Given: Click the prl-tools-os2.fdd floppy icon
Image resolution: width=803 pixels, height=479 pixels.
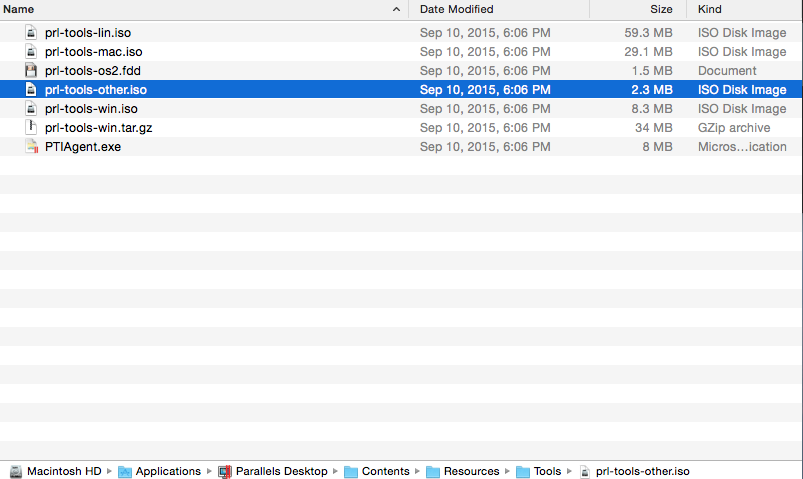Looking at the screenshot, I should click(x=31, y=71).
